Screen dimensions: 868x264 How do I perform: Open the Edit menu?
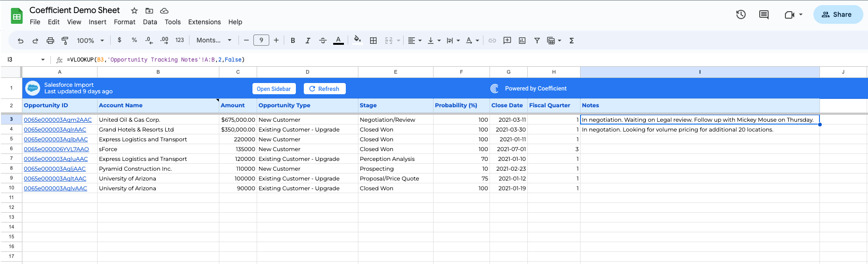pos(54,22)
